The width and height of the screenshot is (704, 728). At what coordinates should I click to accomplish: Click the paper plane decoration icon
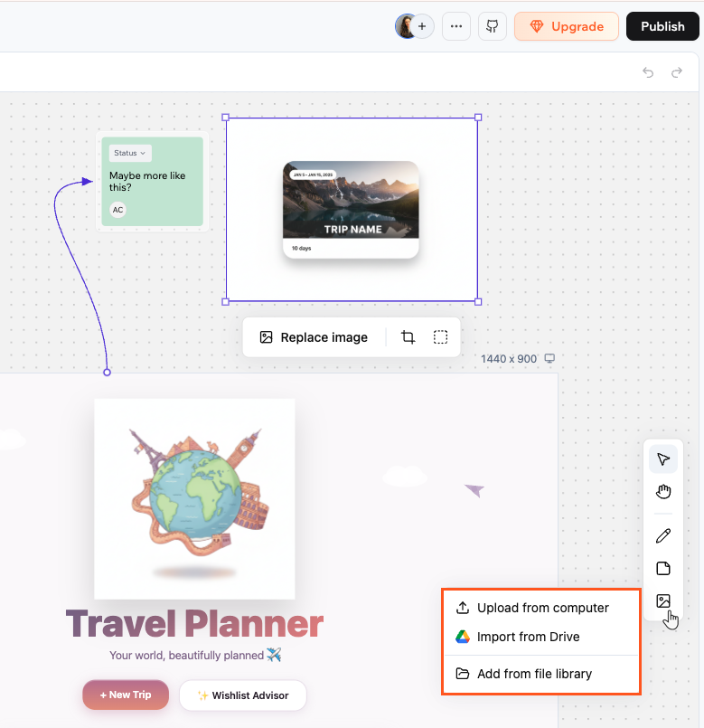[474, 490]
